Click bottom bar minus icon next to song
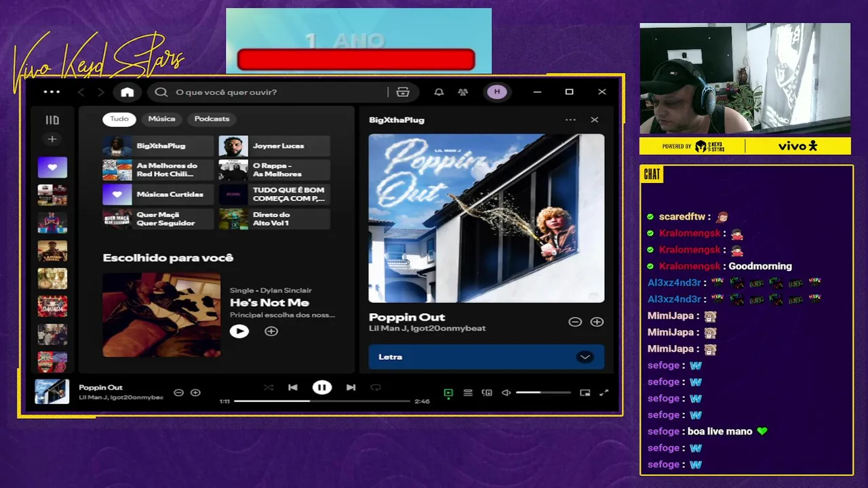This screenshot has height=488, width=868. (178, 392)
